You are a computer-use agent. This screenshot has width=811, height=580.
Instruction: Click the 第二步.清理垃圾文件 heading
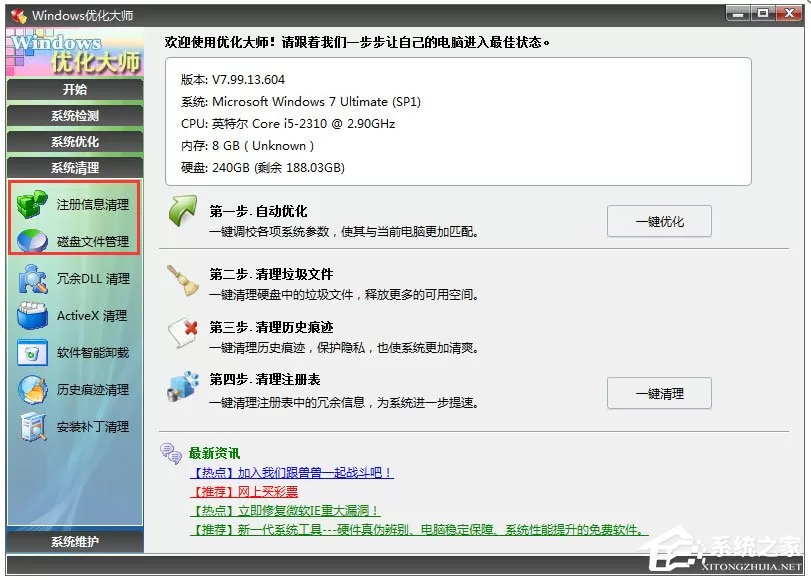tap(271, 274)
